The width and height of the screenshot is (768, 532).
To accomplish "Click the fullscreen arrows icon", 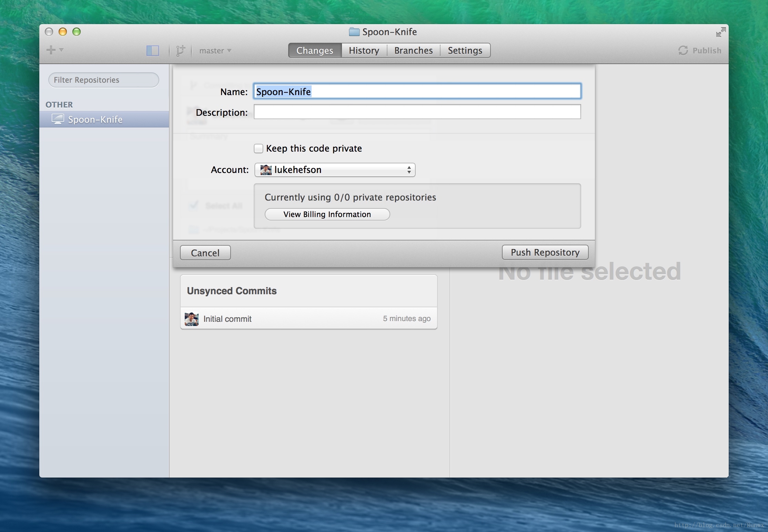I will click(720, 32).
